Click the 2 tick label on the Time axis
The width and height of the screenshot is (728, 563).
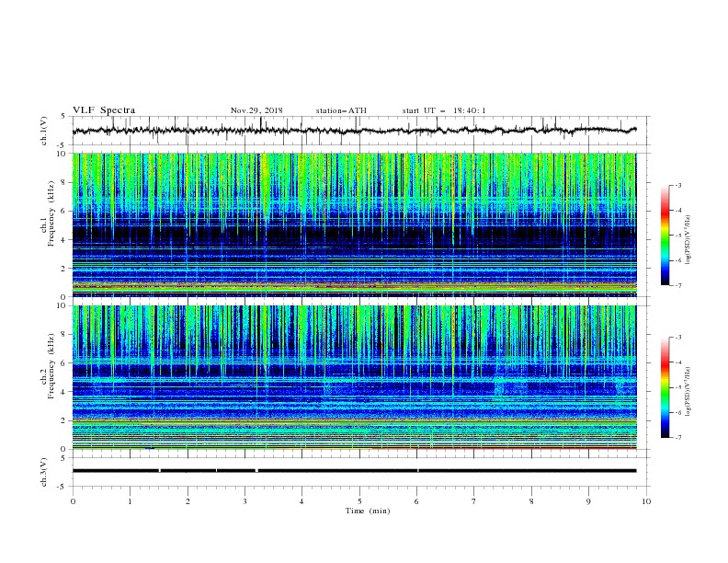click(188, 501)
